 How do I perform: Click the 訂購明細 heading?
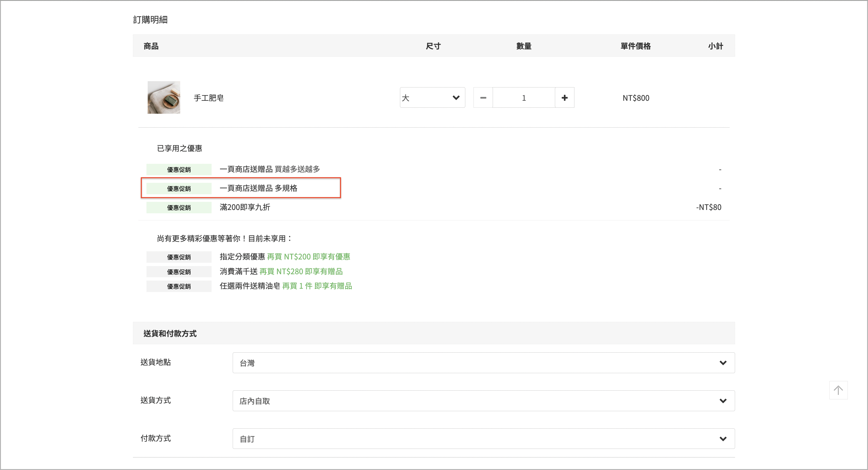(150, 20)
